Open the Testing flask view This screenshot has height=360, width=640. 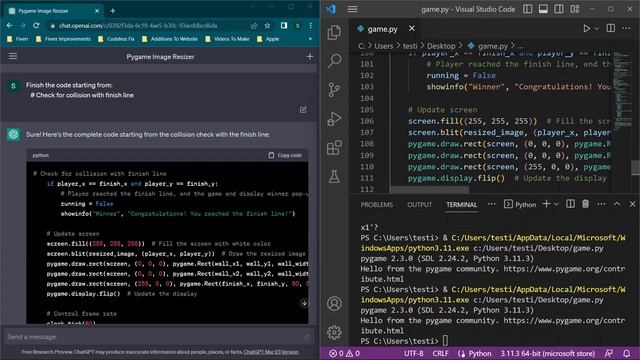(x=334, y=177)
